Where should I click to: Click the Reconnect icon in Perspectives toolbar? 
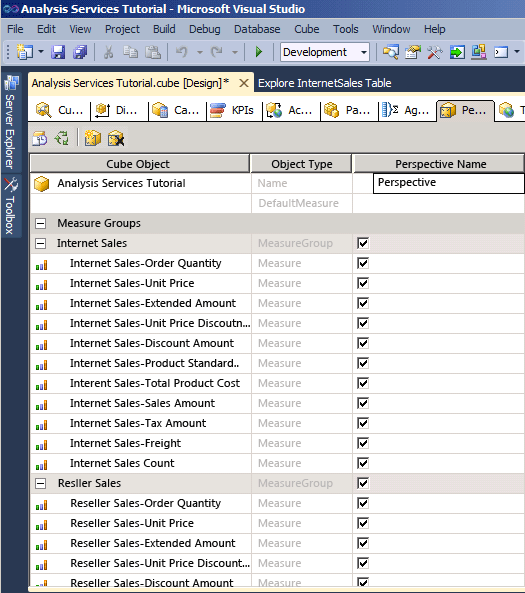[x=62, y=138]
